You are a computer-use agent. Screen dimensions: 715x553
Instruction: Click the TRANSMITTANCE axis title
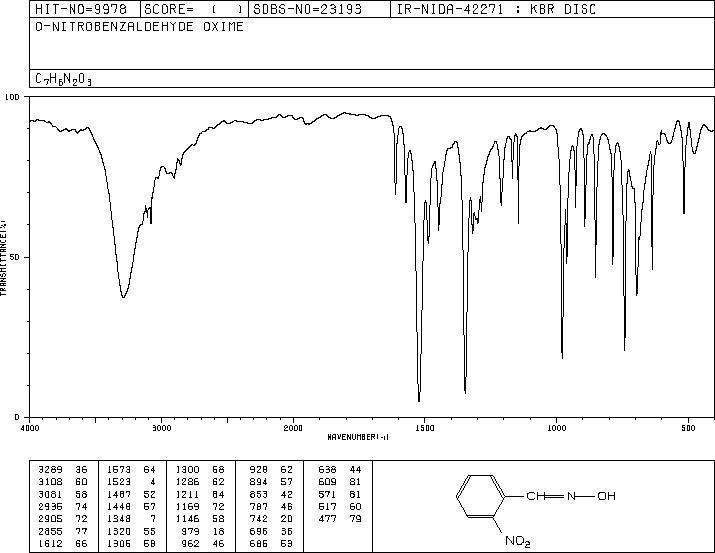[3, 258]
